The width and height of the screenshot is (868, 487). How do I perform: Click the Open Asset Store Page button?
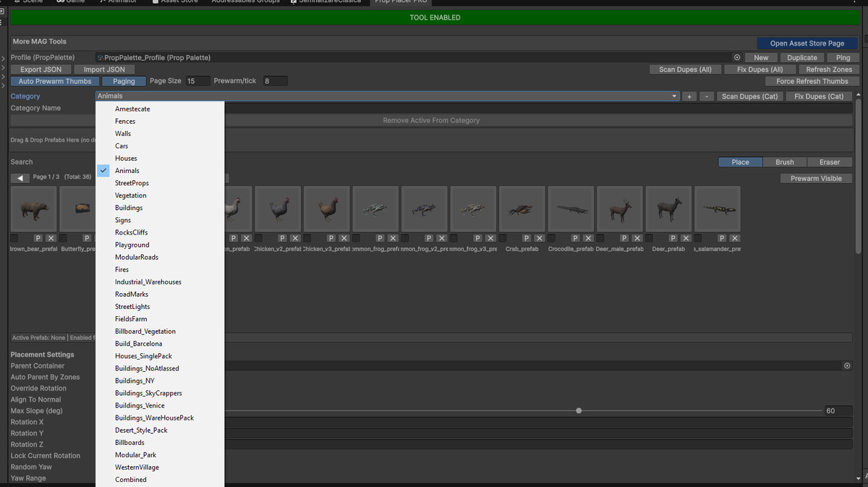coord(807,43)
